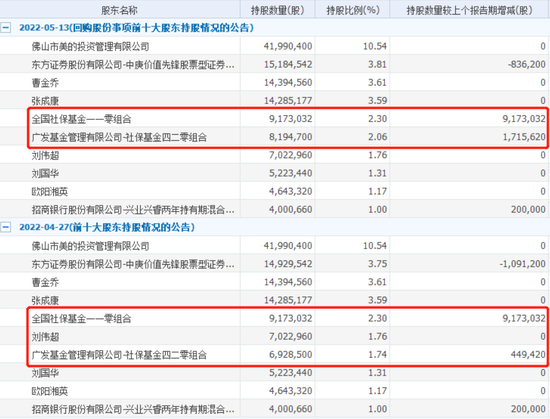
Task: Select 刘伟超 in the 2022-05-13 group
Action: click(45, 155)
